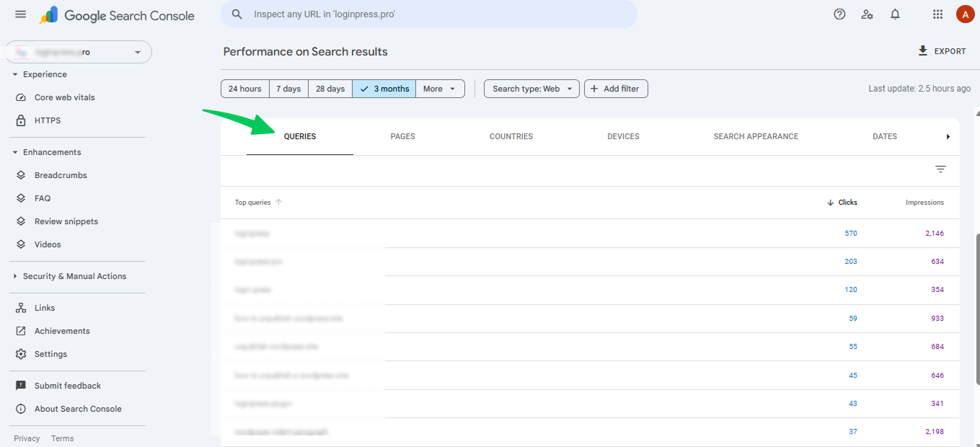
Task: Open the More date range dropdown
Action: tap(440, 88)
